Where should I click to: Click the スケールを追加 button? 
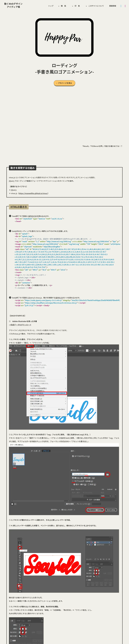pyautogui.click(x=93, y=500)
